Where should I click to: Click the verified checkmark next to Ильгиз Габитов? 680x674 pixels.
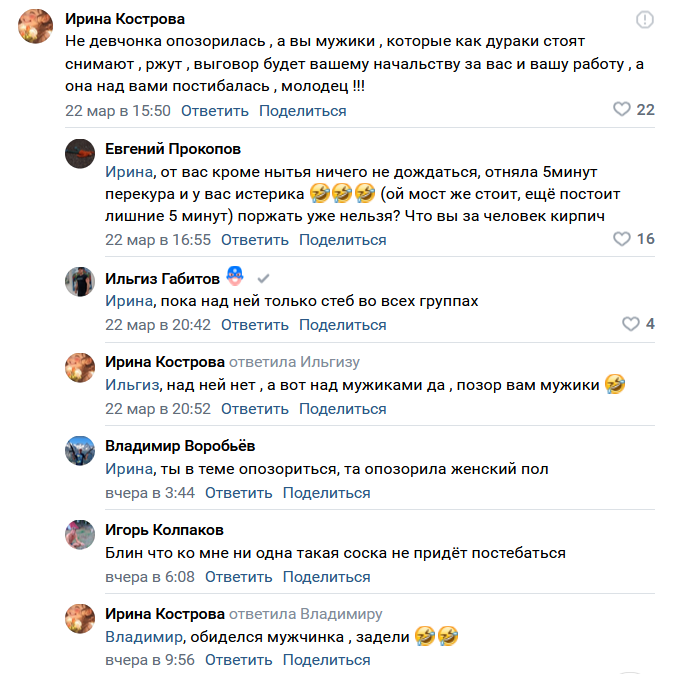coord(263,277)
